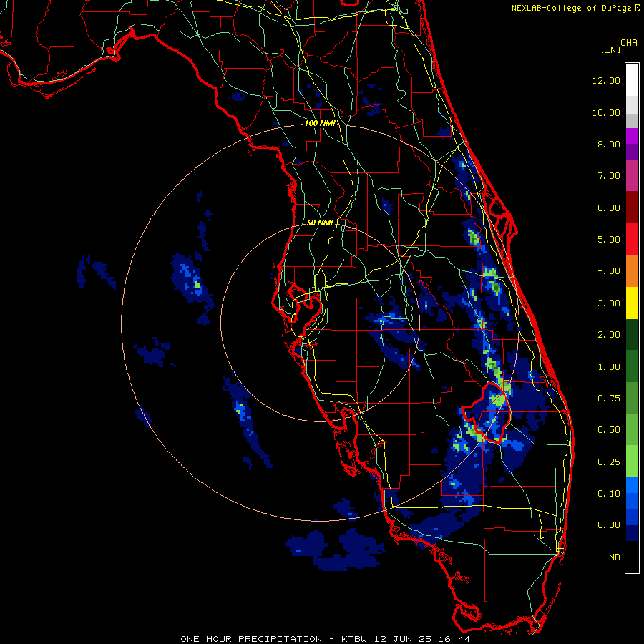Pick the dark green swatch beside 2.00
The height and width of the screenshot is (644, 644).
tap(632, 335)
